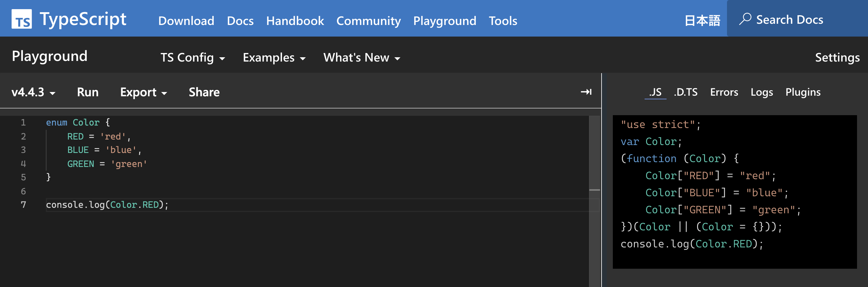
Task: Click the Share button
Action: coord(204,92)
